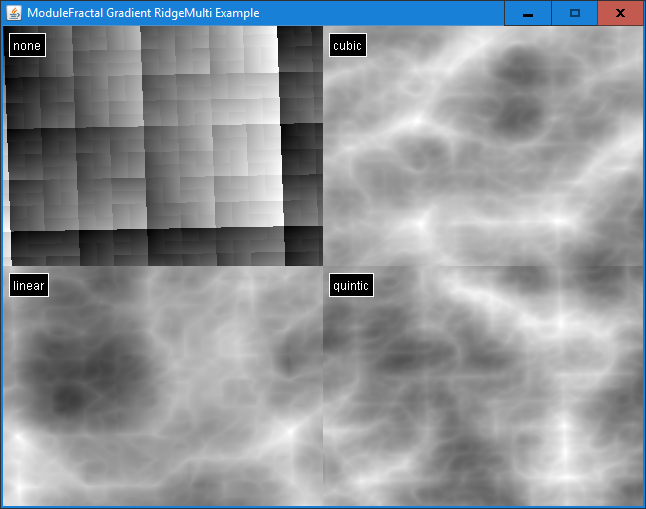The image size is (646, 509).
Task: Close the ModuleFractal Gradient RidgeMulti window
Action: tap(620, 13)
